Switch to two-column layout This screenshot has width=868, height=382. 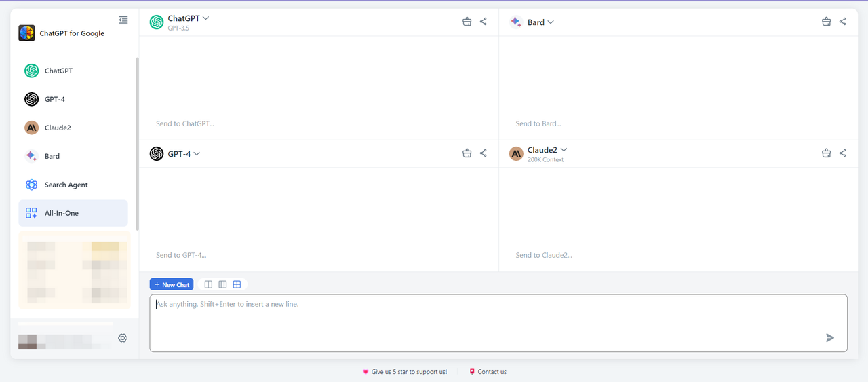208,284
